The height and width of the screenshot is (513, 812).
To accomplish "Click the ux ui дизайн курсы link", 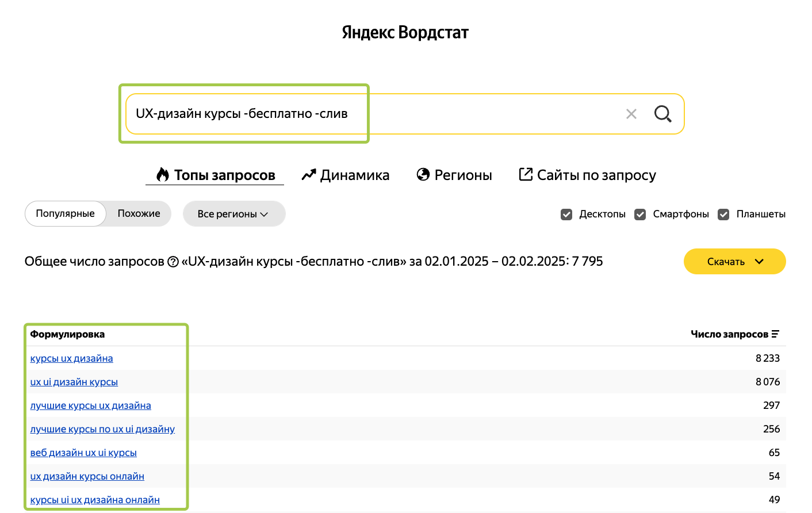I will click(74, 382).
